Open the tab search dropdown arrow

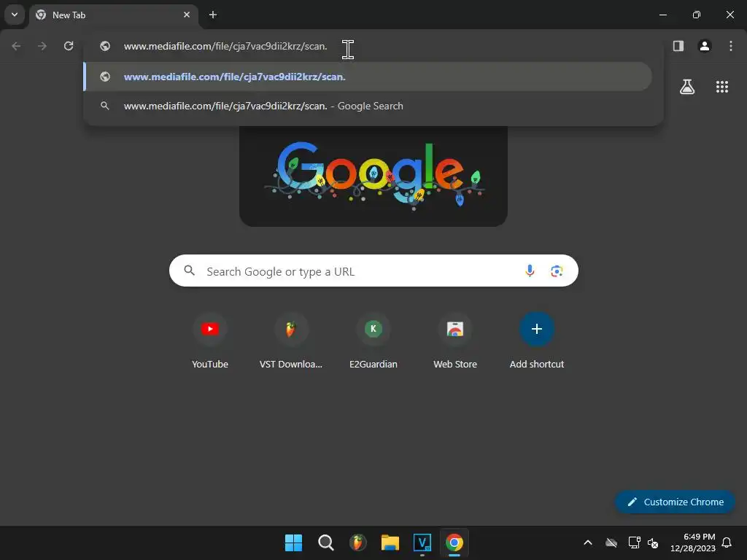(15, 15)
